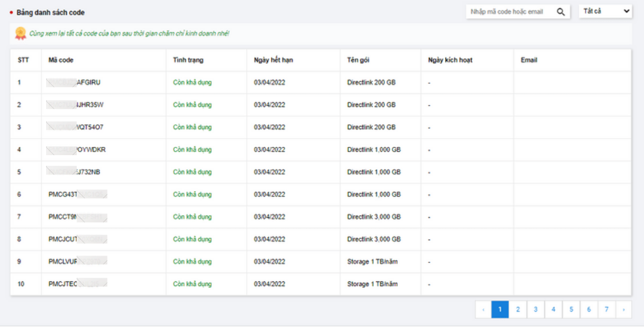644x328 pixels.
Task: Click the "Tên gói" column header
Action: (x=358, y=60)
